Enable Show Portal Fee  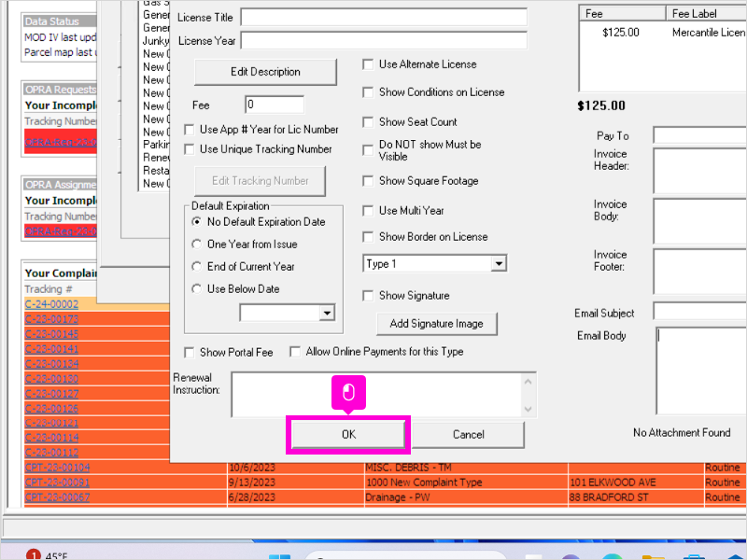[190, 353]
